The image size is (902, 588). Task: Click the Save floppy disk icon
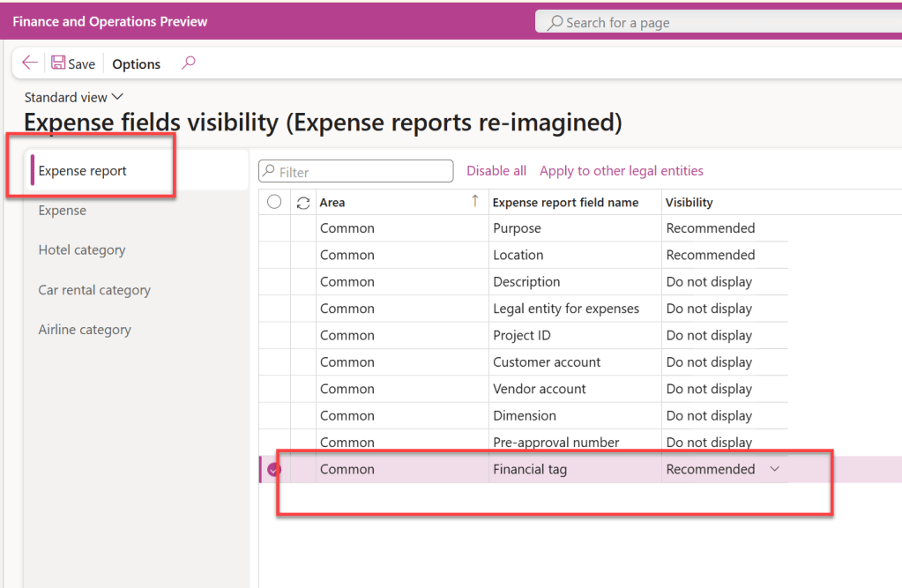click(x=58, y=63)
